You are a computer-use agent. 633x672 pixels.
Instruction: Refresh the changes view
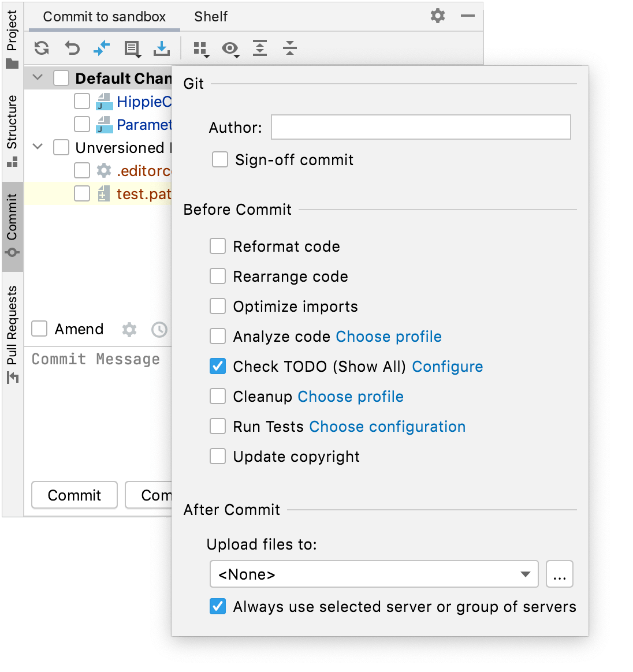tap(41, 48)
